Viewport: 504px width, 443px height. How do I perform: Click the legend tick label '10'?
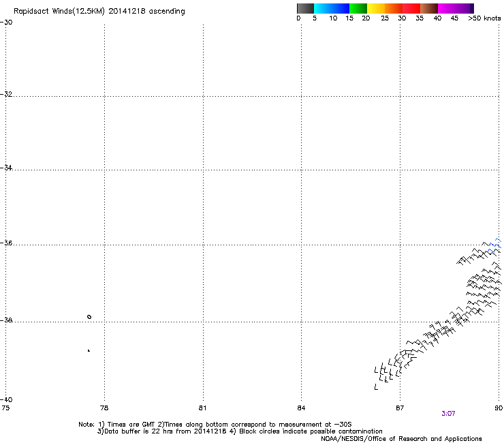(x=333, y=18)
